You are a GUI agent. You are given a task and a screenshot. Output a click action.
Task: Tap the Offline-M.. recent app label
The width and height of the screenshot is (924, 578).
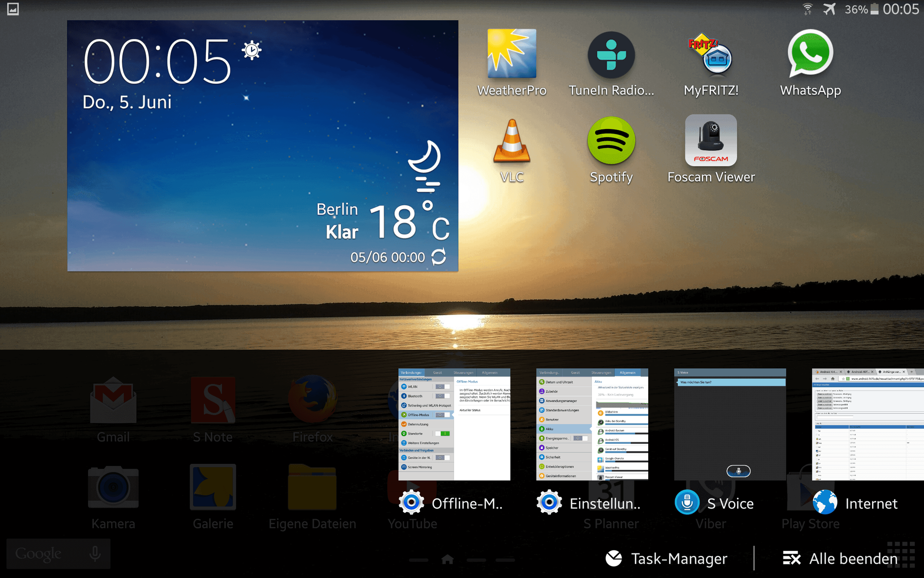(467, 503)
